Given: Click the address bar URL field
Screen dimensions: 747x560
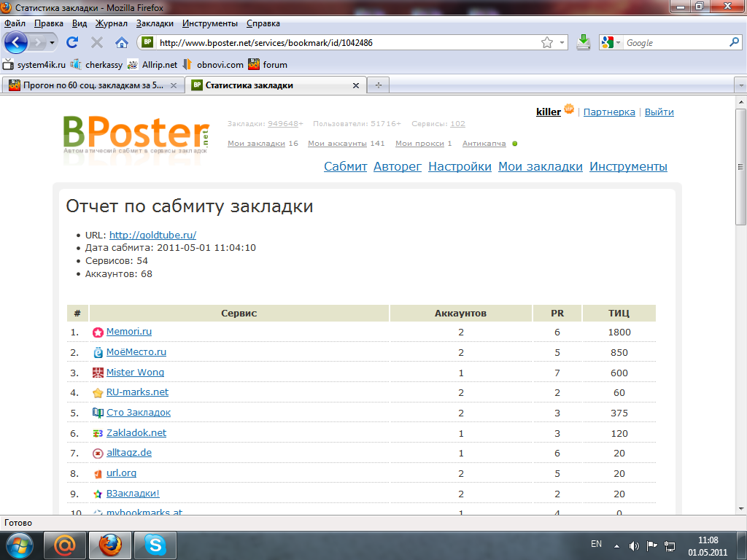Looking at the screenshot, I should coord(348,43).
